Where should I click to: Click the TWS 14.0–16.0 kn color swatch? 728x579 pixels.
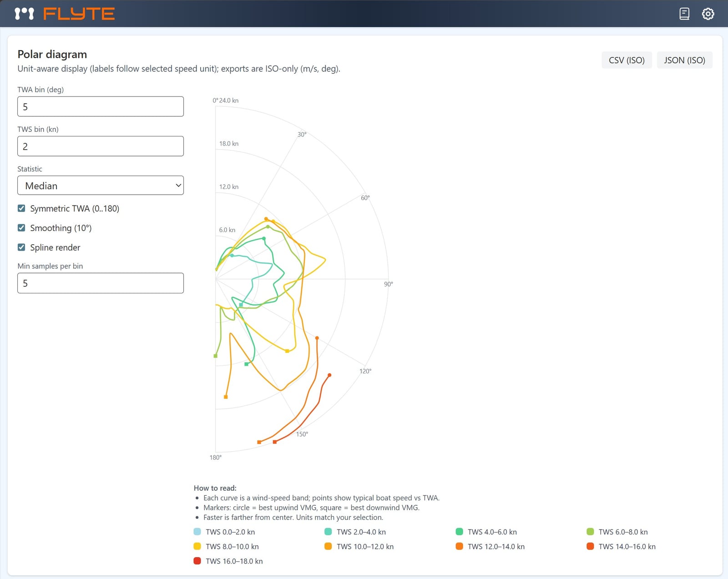[x=590, y=546]
